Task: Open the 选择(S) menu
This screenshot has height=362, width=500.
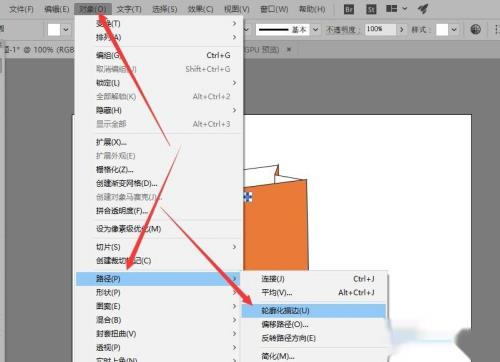Action: click(165, 9)
